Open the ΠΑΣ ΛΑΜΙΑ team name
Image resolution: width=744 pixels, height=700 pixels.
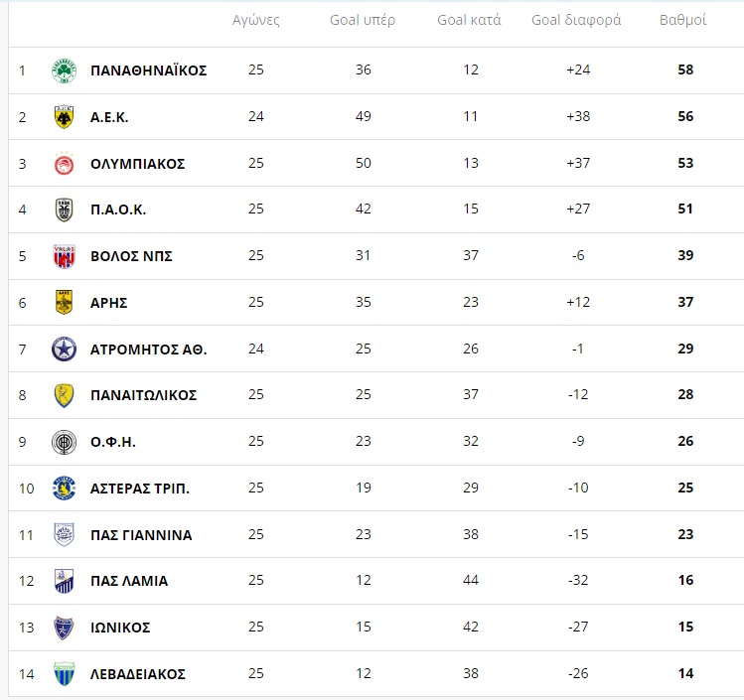(x=129, y=581)
